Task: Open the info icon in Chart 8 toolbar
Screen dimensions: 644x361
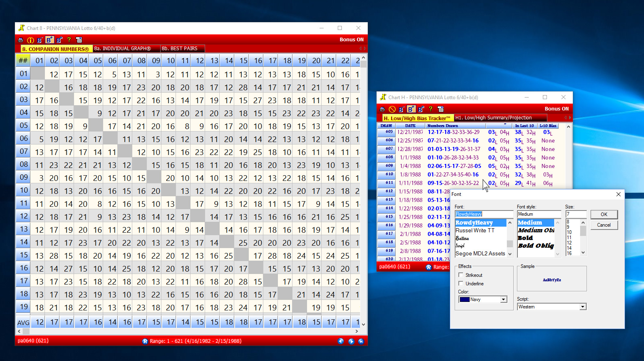Action: 30,40
